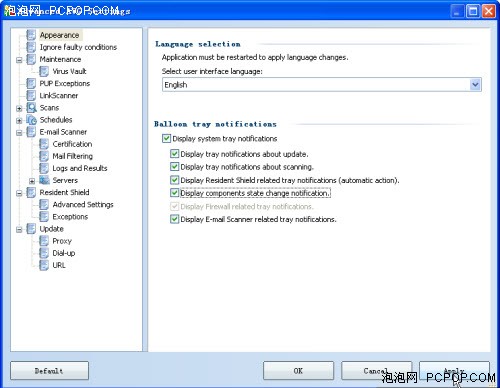Select Mail Filtering in the tree
The image size is (500, 388).
73,156
